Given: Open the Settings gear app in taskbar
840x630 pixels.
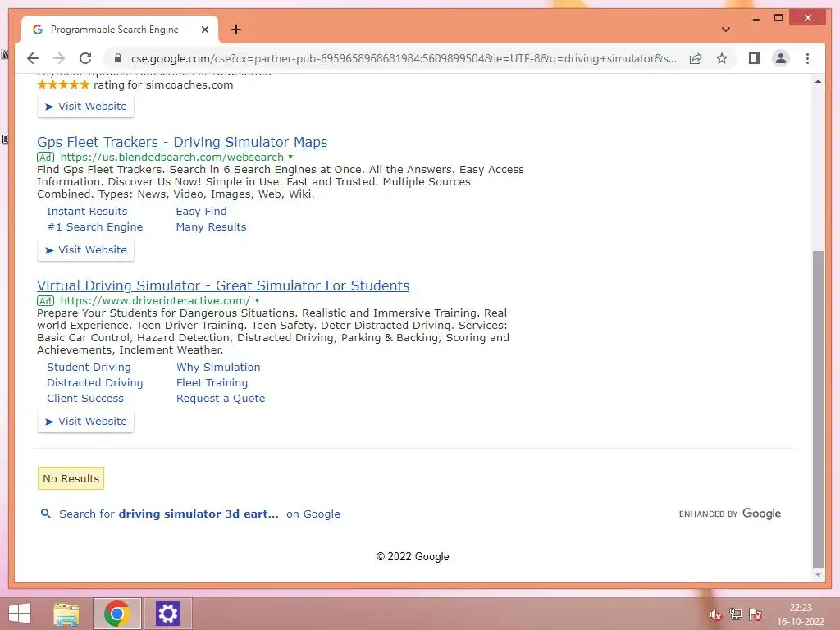Looking at the screenshot, I should pyautogui.click(x=167, y=614).
